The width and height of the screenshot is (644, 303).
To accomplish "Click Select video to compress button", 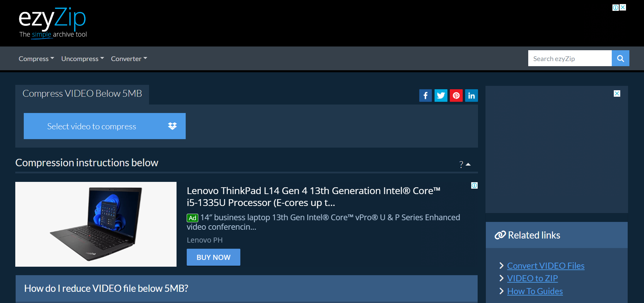I will [x=105, y=126].
